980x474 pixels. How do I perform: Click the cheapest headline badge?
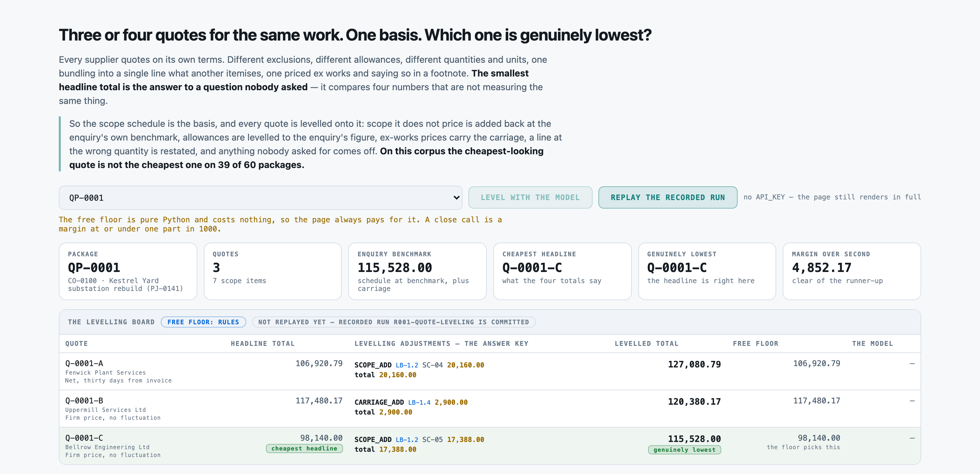(x=304, y=449)
